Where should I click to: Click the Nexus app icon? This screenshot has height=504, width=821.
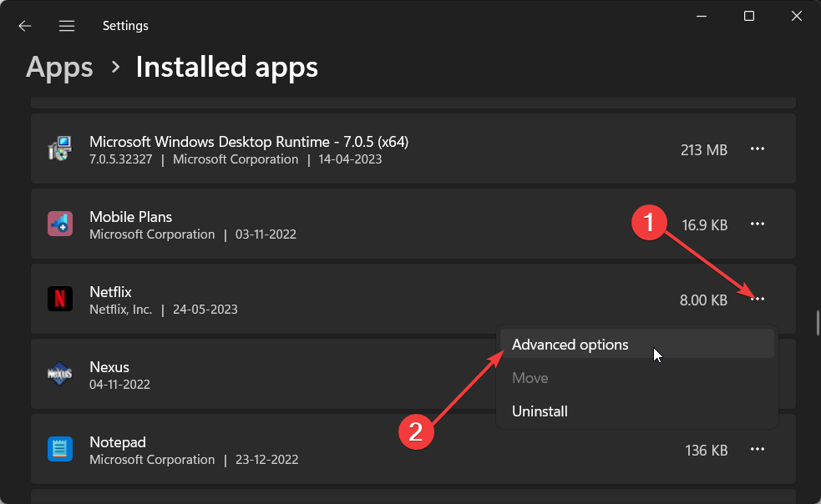(x=59, y=374)
